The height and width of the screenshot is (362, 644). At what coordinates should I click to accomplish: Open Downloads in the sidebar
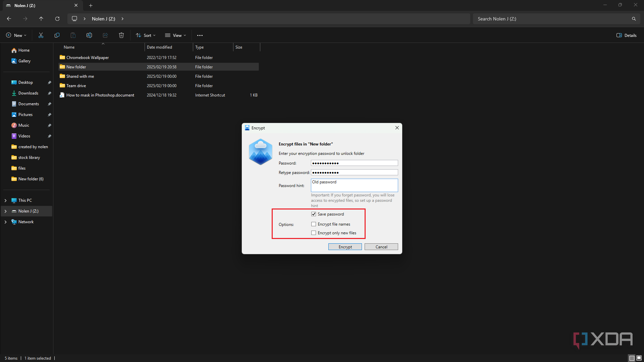point(28,93)
